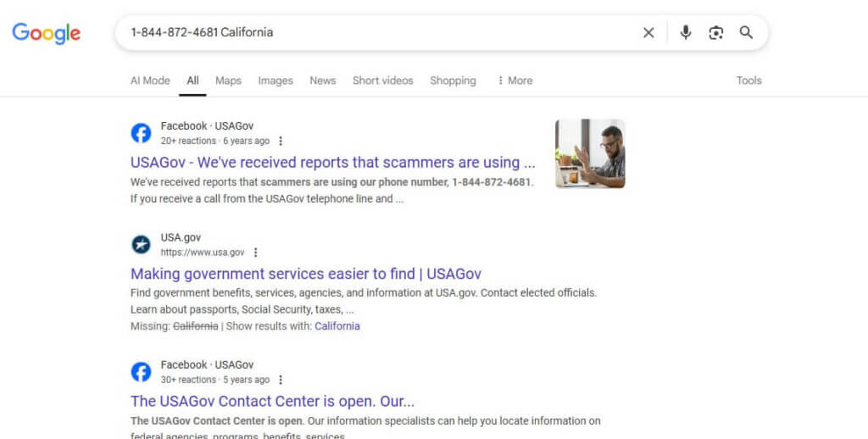Show results with California link
The width and height of the screenshot is (868, 439).
[337, 326]
